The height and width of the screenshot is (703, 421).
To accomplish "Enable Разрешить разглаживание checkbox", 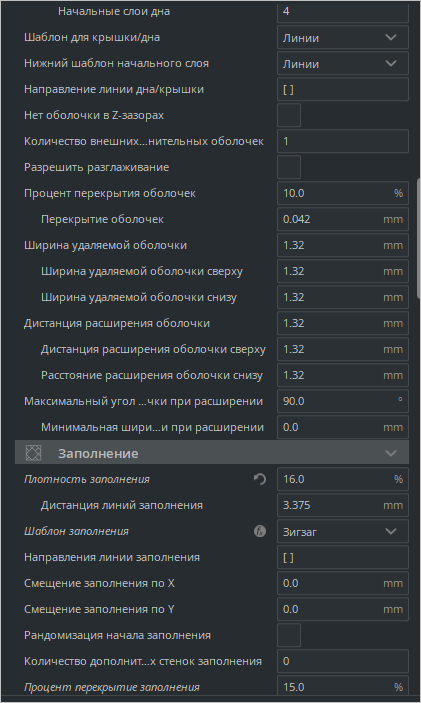I will point(289,167).
